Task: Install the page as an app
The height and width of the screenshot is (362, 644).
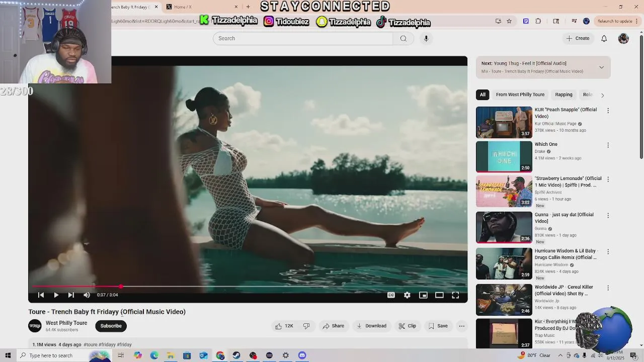Action: click(498, 21)
